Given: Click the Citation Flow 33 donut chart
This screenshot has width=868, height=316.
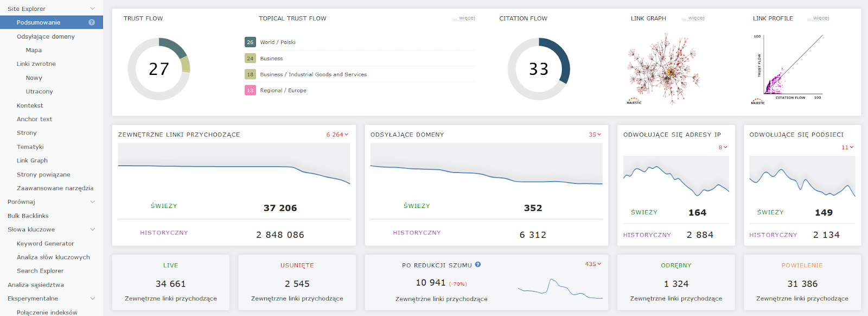Looking at the screenshot, I should tap(539, 69).
